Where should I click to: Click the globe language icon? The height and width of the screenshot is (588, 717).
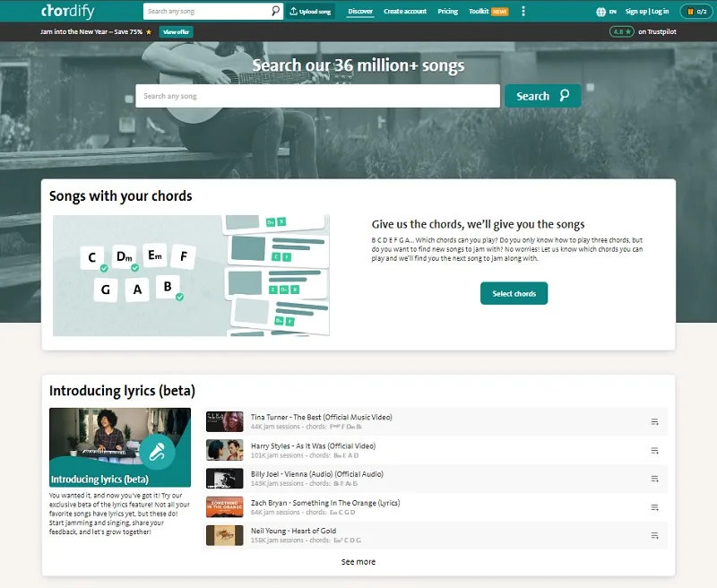600,12
